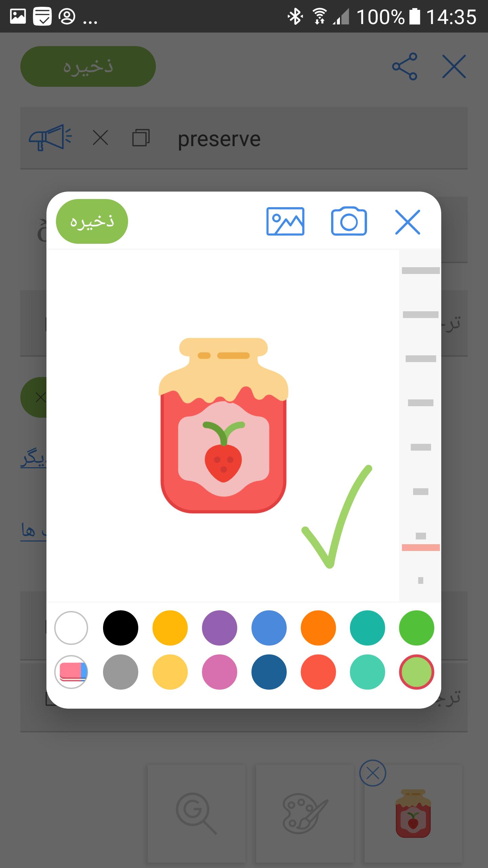Choose the purple color swatch
The height and width of the screenshot is (868, 488).
point(220,628)
